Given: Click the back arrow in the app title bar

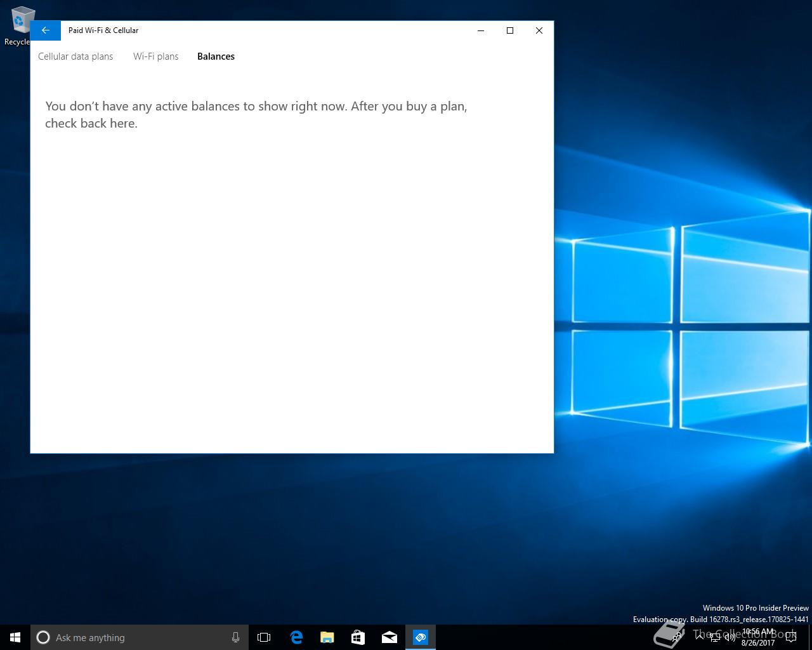Looking at the screenshot, I should pyautogui.click(x=45, y=30).
